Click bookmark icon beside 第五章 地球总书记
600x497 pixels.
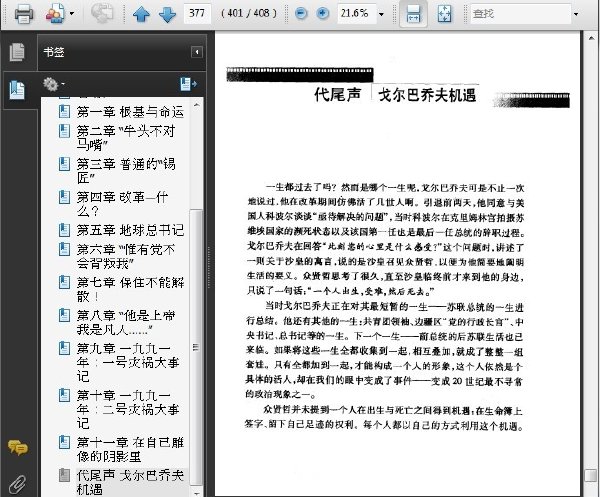(x=64, y=230)
